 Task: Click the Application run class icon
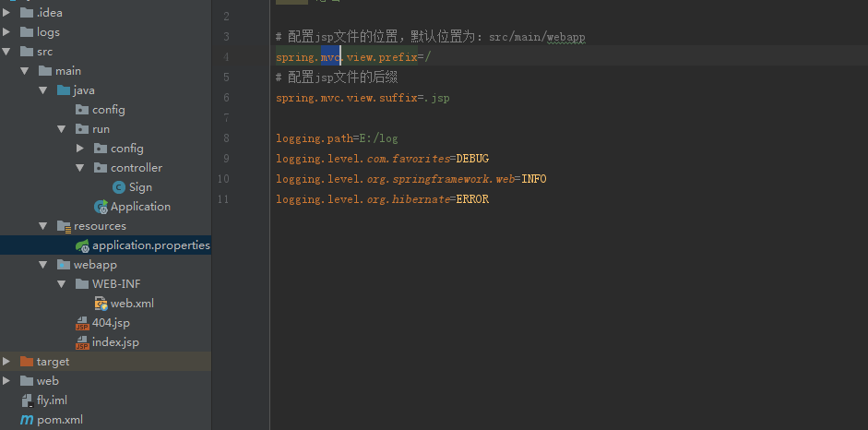pyautogui.click(x=101, y=207)
